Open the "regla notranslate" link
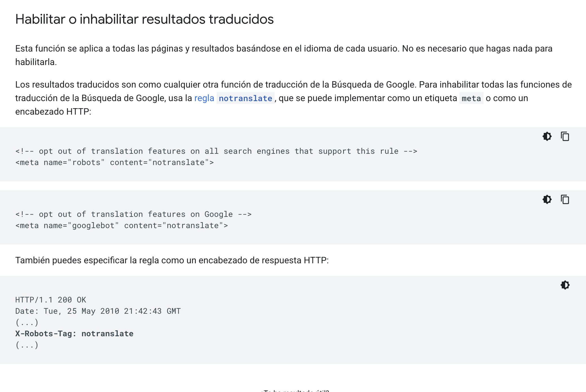586x392 pixels. pyautogui.click(x=234, y=98)
